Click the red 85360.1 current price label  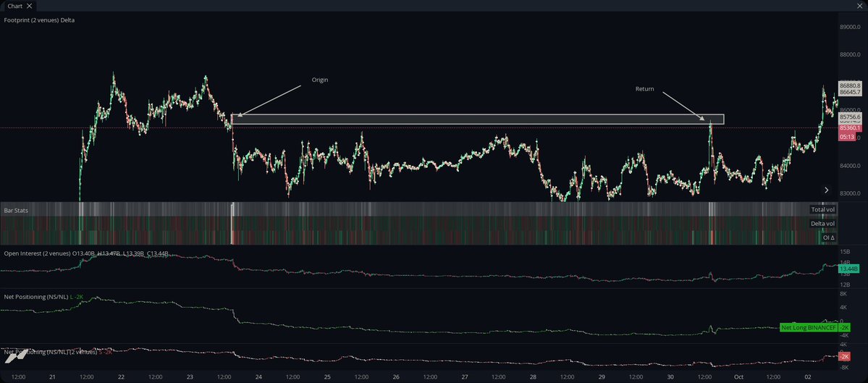pos(850,128)
